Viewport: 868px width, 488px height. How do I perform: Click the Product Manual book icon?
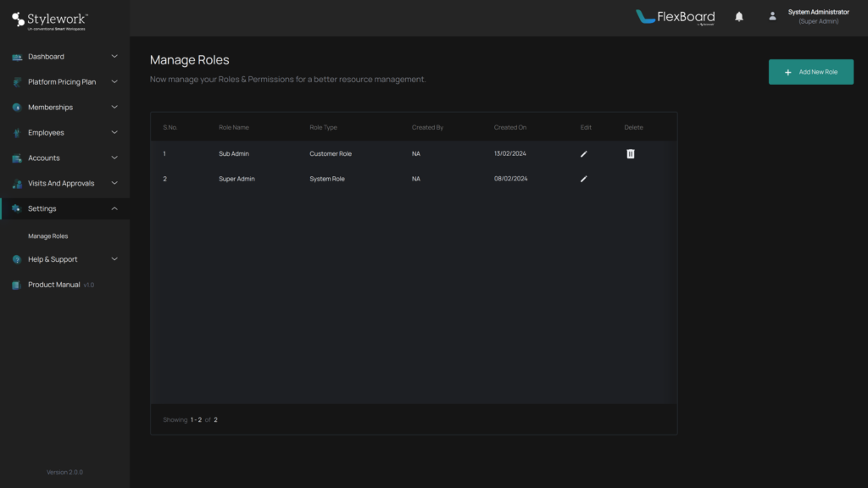(17, 285)
